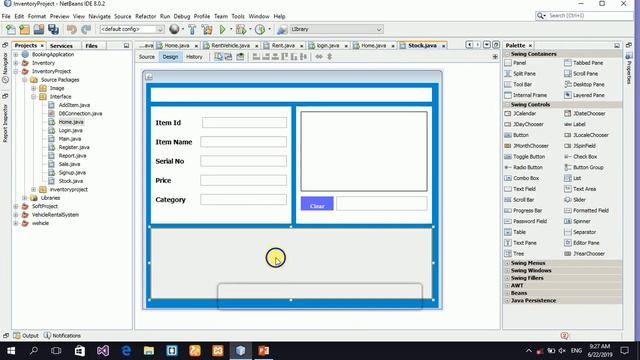Expand the AWT palette section

(x=507, y=286)
